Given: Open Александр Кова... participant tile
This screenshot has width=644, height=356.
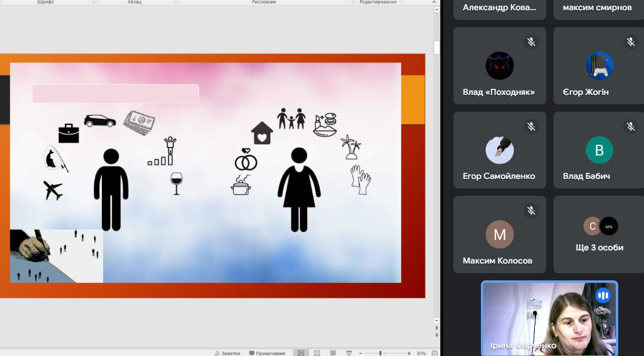Looking at the screenshot, I should (499, 10).
